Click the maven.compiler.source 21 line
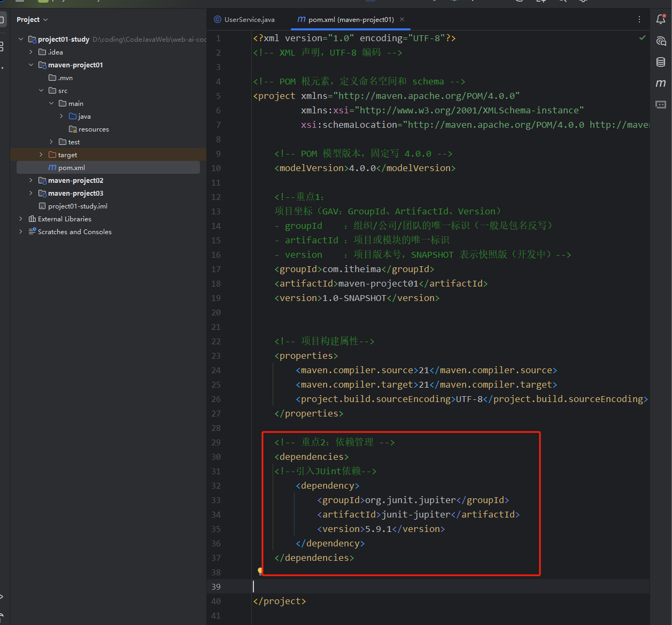The width and height of the screenshot is (672, 625). coord(427,370)
